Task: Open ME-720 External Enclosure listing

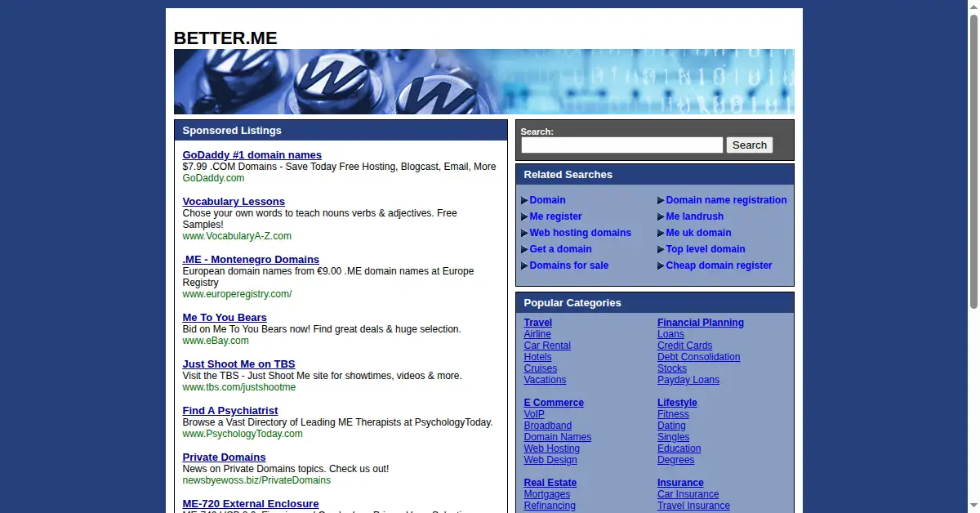Action: click(x=251, y=504)
